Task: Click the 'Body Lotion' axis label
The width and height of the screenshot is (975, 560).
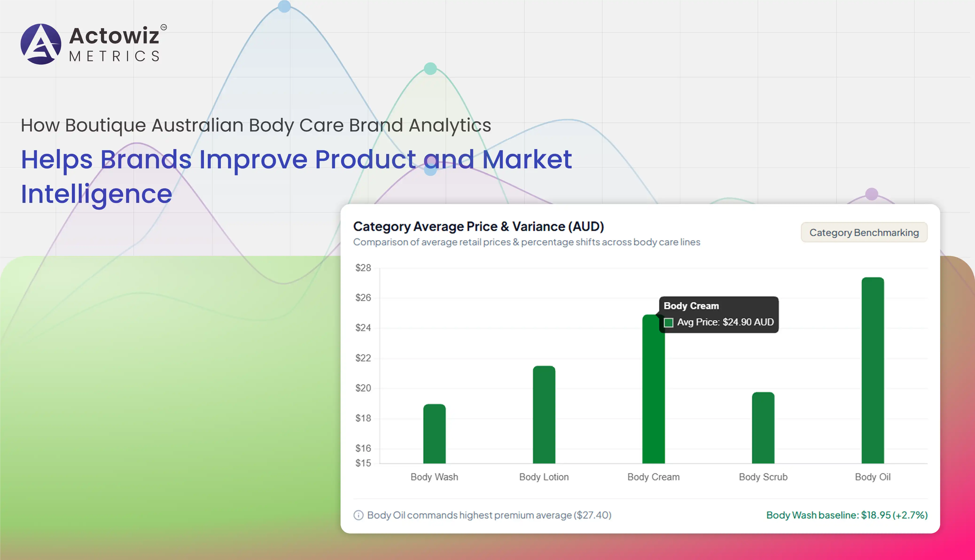Action: [x=544, y=477]
